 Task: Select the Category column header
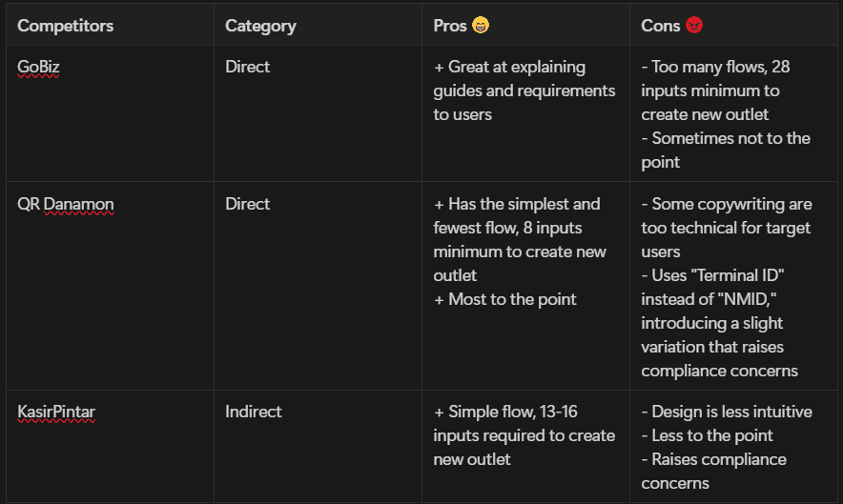click(260, 26)
